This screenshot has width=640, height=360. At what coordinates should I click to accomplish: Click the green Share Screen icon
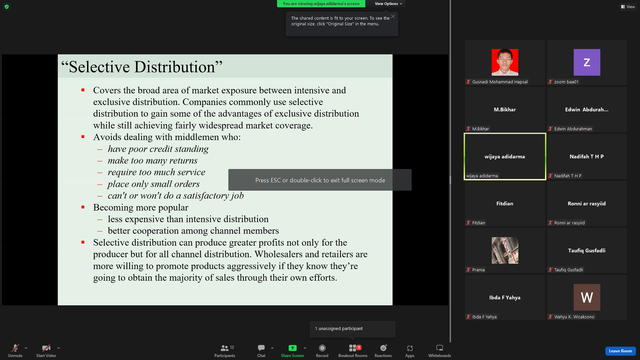(x=292, y=348)
